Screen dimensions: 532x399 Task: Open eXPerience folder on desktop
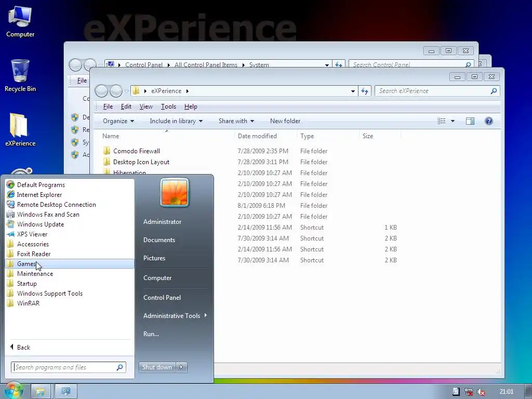click(20, 130)
